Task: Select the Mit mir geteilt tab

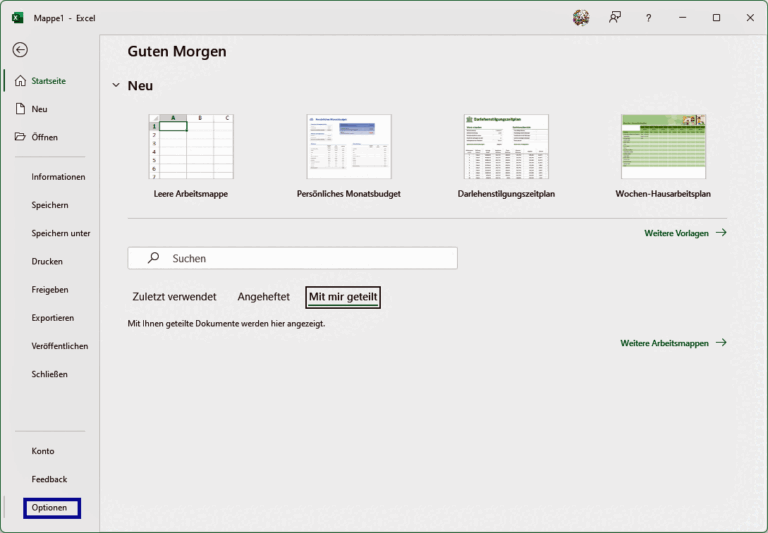Action: [343, 297]
